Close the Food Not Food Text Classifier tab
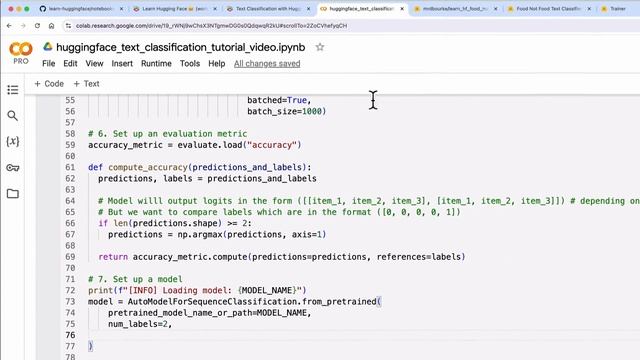 [x=589, y=9]
